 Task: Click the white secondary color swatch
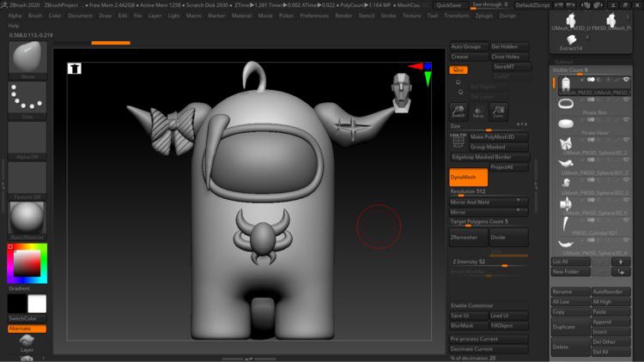coord(37,304)
